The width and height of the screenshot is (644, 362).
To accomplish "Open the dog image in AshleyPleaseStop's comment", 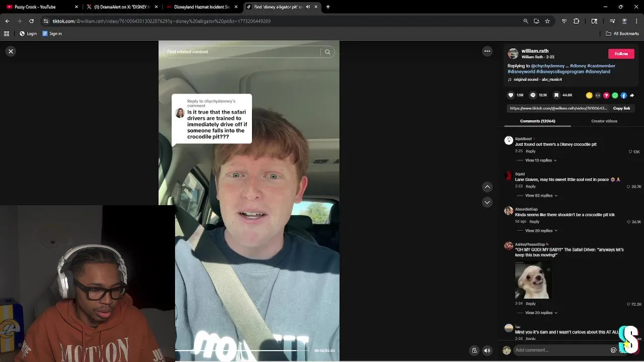I will pyautogui.click(x=533, y=280).
